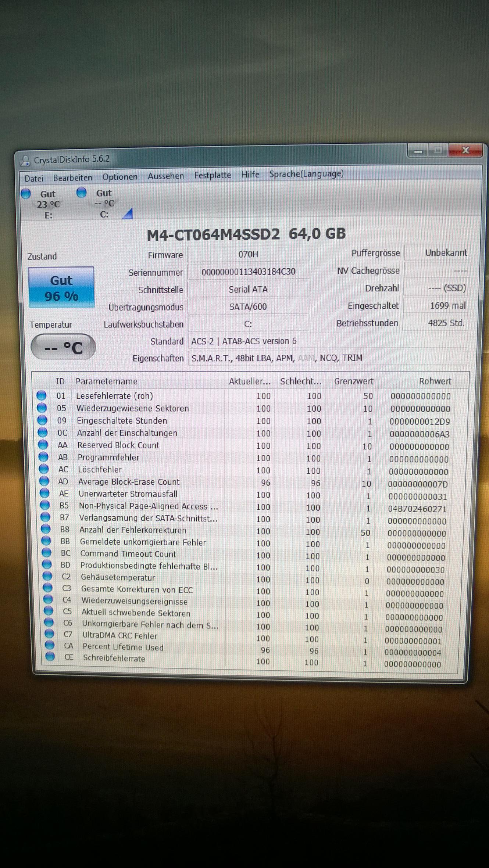
Task: Click the Firmware value 070H
Action: tap(248, 254)
